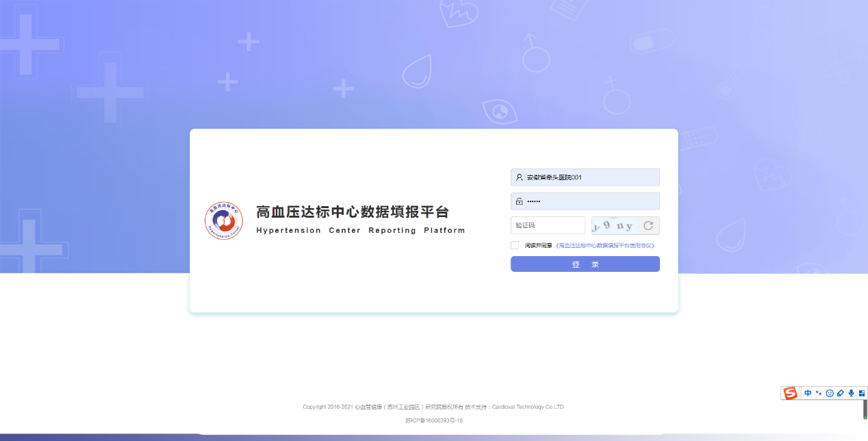
Task: Click the refresh captcha icon
Action: click(x=648, y=225)
